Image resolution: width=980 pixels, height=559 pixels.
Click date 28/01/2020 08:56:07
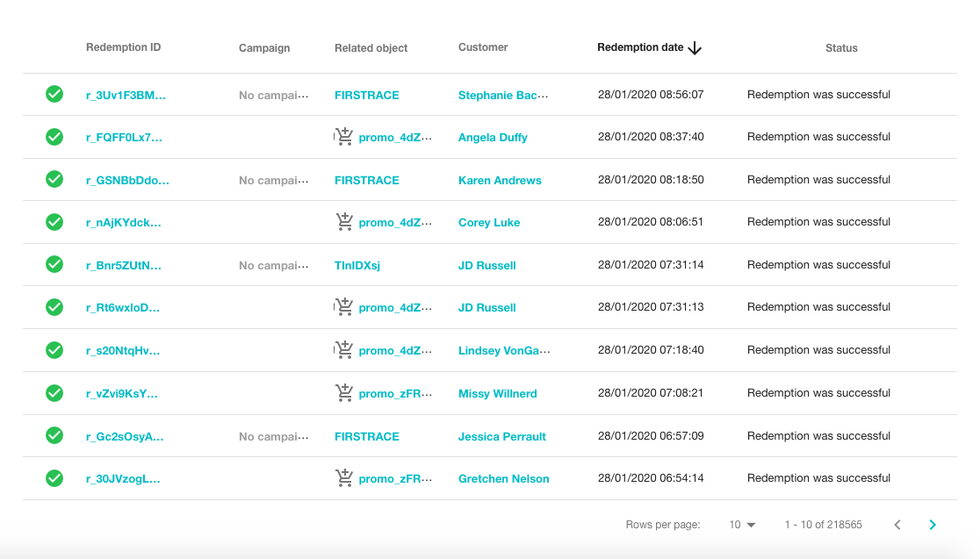click(x=651, y=95)
